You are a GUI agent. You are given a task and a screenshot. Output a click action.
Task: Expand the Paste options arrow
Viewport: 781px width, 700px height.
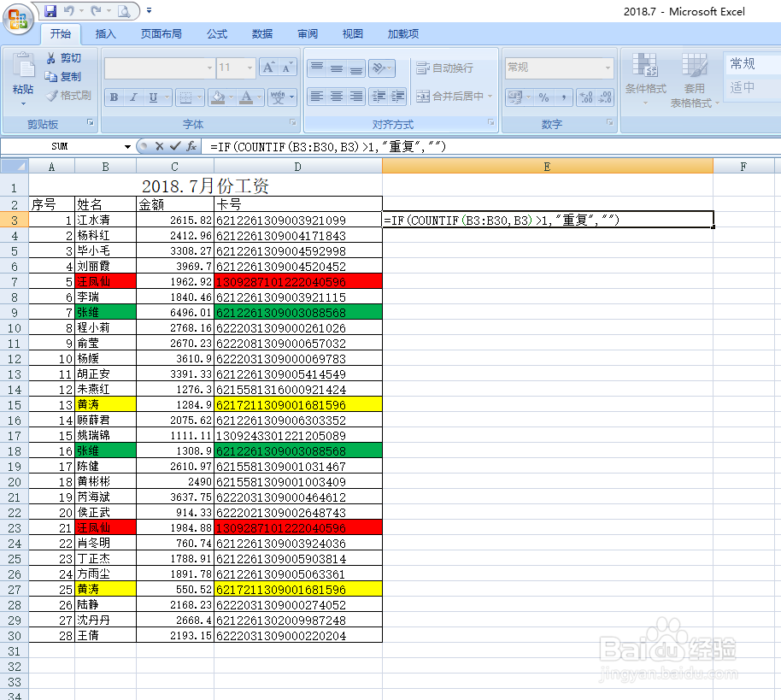click(x=23, y=103)
